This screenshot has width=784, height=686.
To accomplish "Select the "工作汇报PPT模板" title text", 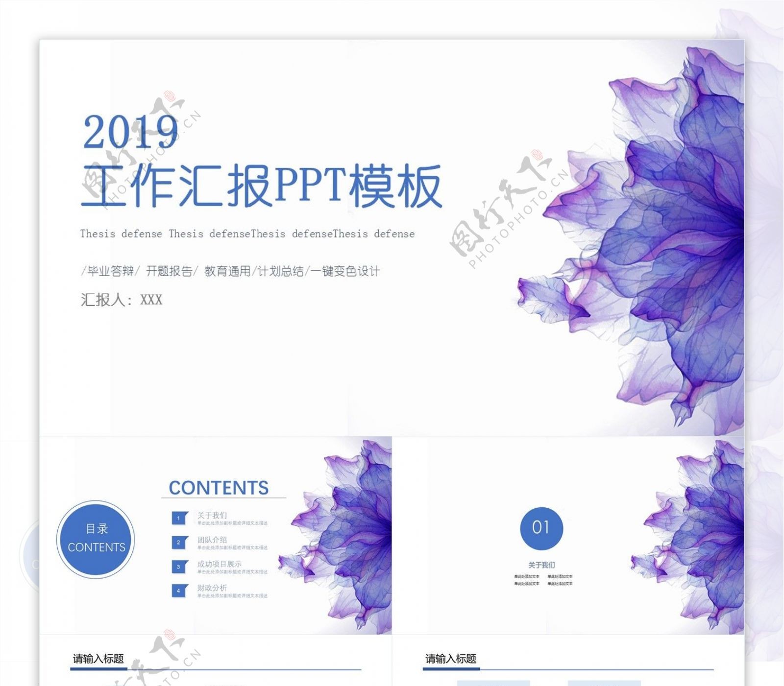I will [262, 186].
